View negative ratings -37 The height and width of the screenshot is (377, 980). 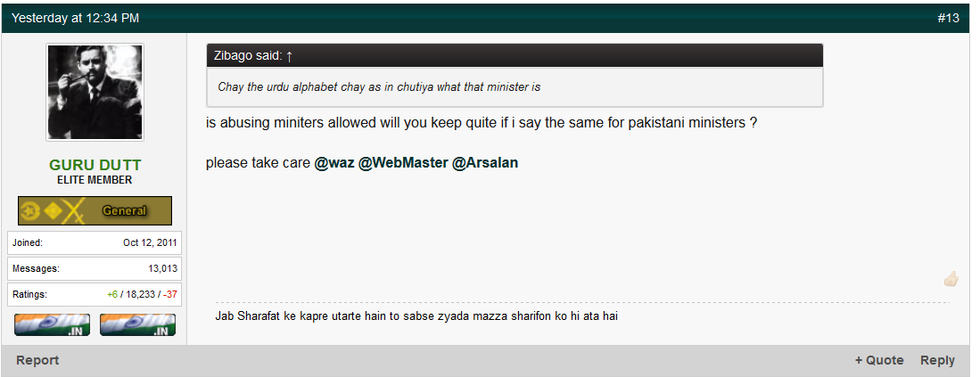[x=170, y=294]
